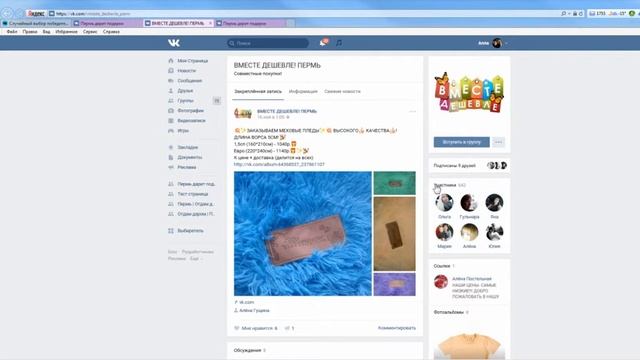Click the megaphone icon beside Реклама
The height and width of the screenshot is (360, 640).
point(171,167)
